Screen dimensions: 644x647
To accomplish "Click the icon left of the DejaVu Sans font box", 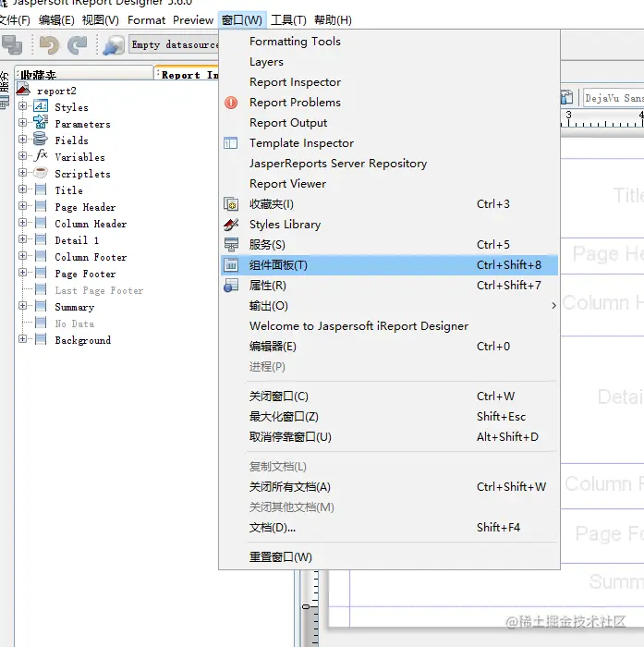I will click(567, 97).
